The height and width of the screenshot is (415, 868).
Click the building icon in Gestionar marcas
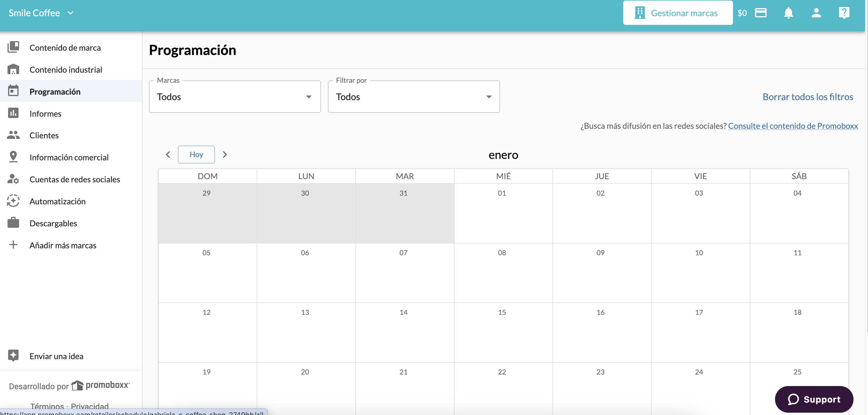pos(639,13)
